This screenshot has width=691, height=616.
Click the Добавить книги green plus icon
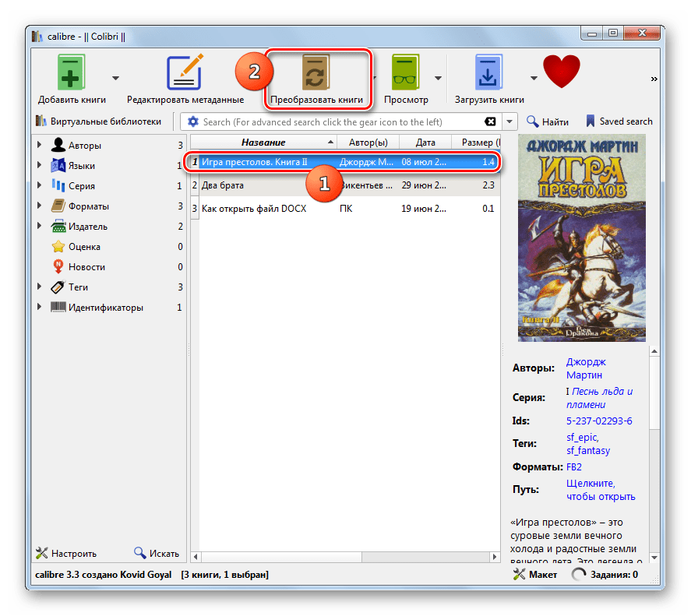pyautogui.click(x=71, y=72)
